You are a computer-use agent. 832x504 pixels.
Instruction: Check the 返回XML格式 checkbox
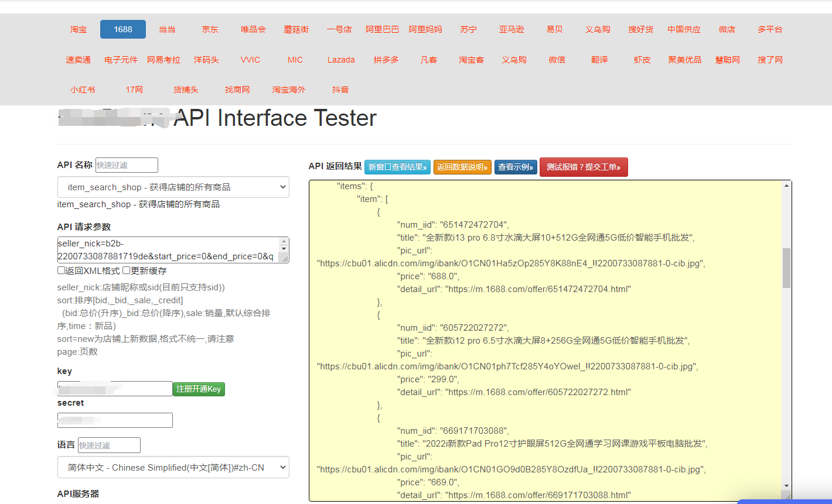(61, 270)
